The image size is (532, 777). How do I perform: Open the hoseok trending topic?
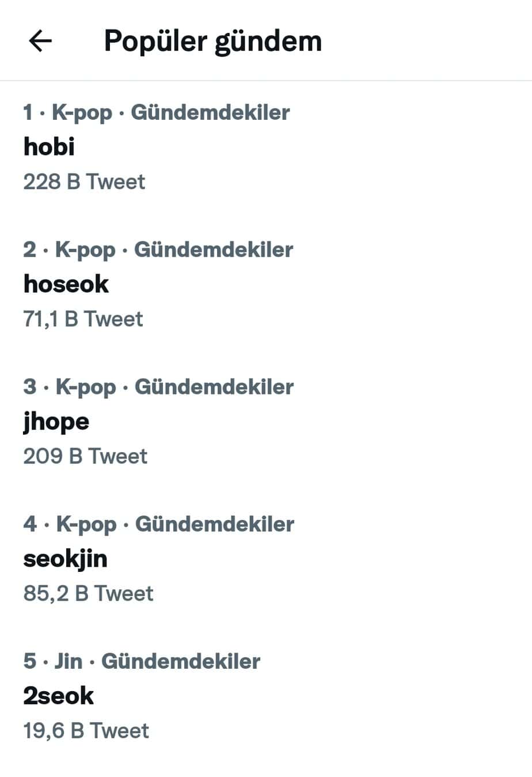pos(66,284)
